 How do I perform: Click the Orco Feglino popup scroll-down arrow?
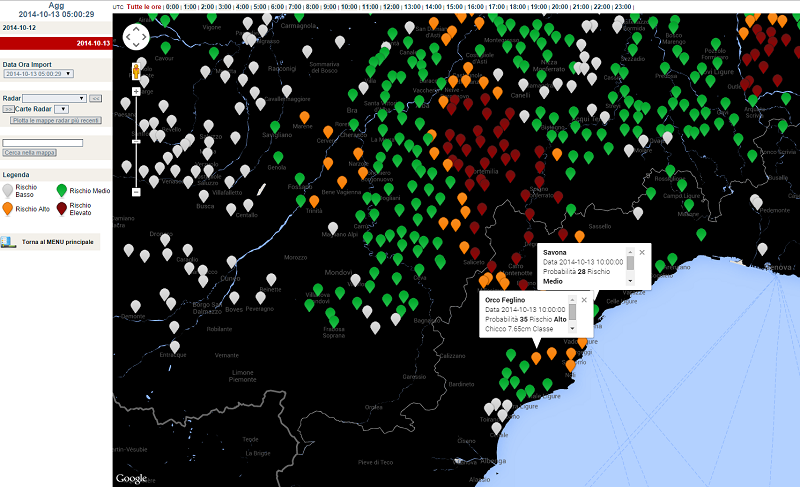pos(572,328)
